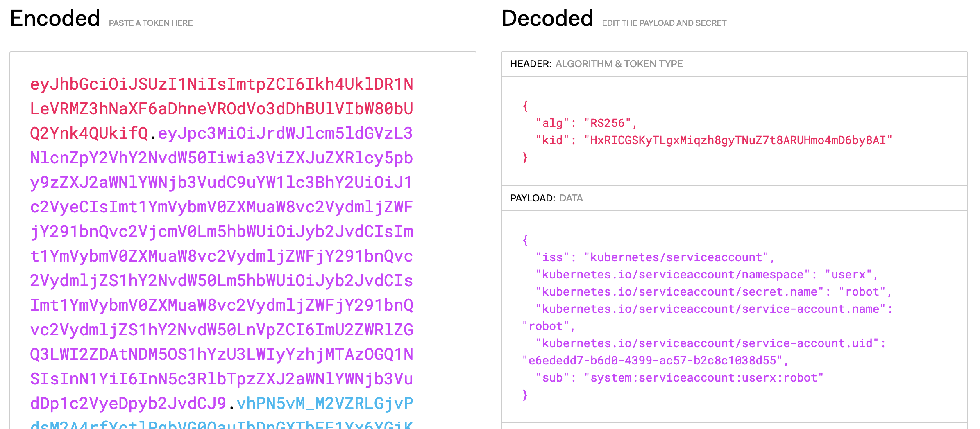Click the "sub" system:serviceaccount:userx:robot line
980x429 pixels.
(x=680, y=378)
